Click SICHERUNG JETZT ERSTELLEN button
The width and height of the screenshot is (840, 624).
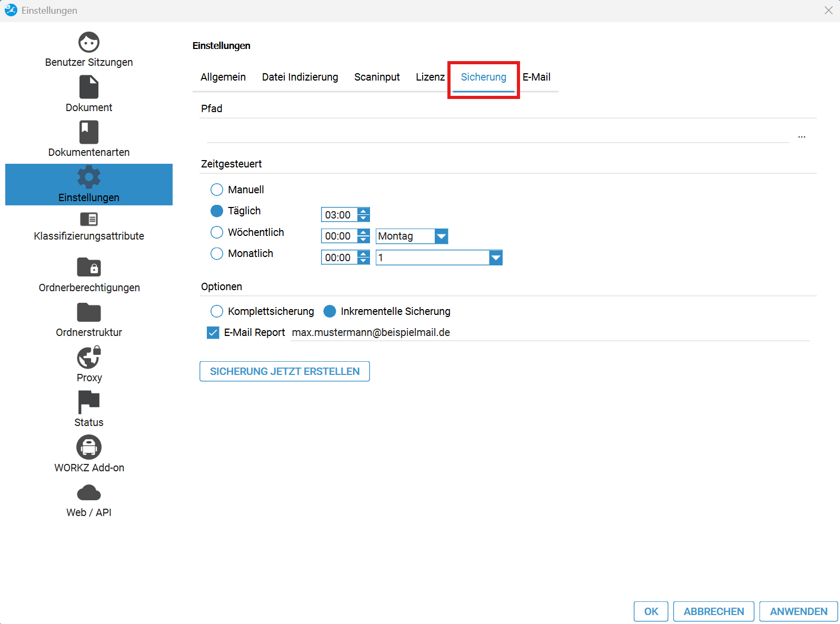pyautogui.click(x=285, y=371)
